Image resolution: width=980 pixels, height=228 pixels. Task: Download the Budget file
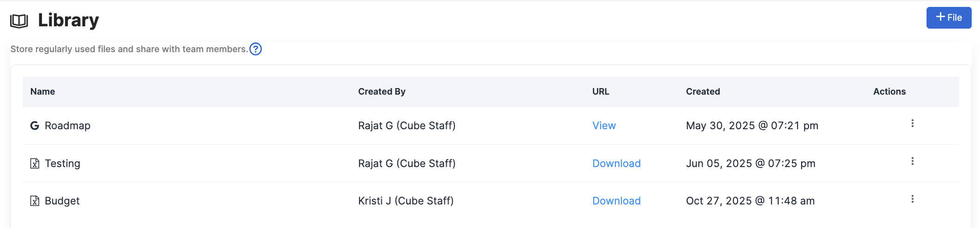point(616,201)
